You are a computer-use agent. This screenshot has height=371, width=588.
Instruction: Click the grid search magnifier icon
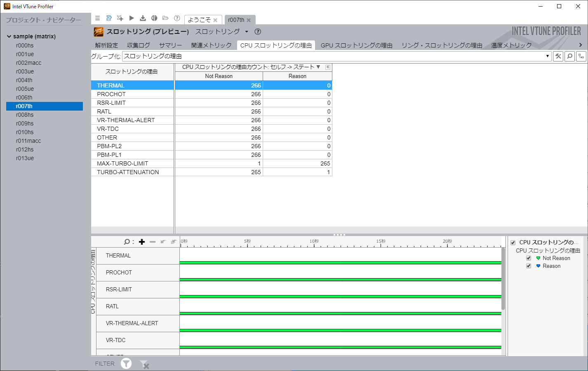point(569,56)
